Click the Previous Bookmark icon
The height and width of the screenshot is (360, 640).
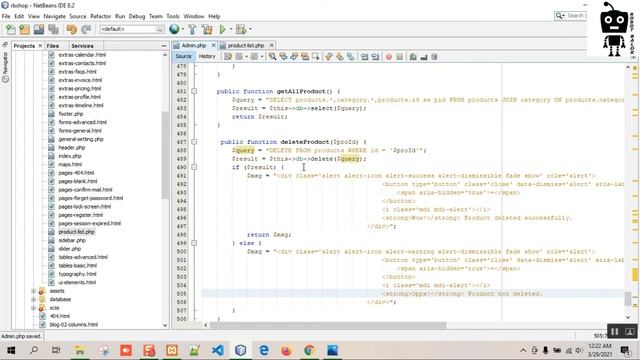(x=329, y=56)
